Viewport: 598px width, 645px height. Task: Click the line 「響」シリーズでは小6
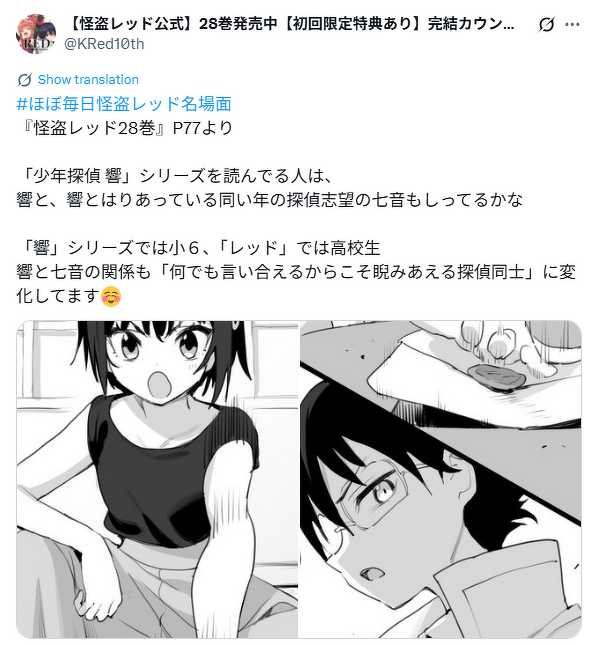[198, 248]
